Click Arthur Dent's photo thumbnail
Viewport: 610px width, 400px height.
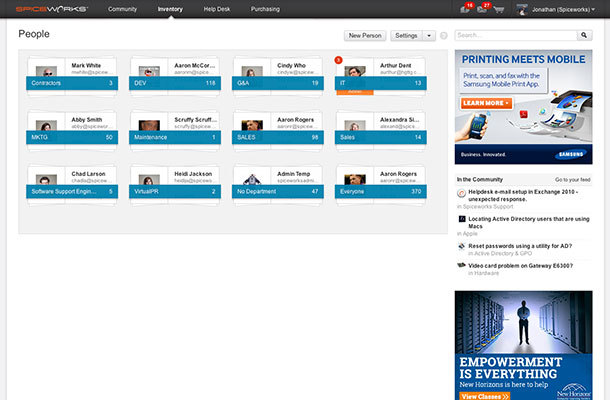pos(355,71)
